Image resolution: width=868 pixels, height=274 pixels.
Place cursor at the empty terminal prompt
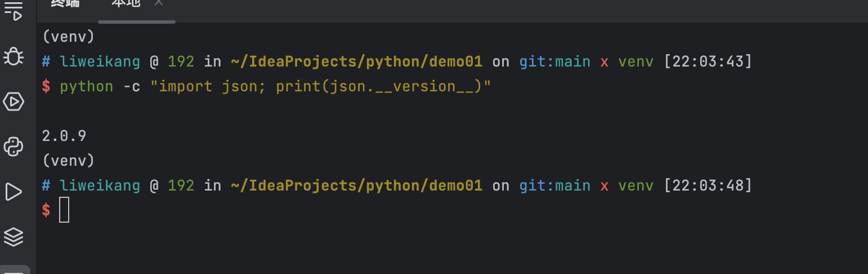pos(64,210)
